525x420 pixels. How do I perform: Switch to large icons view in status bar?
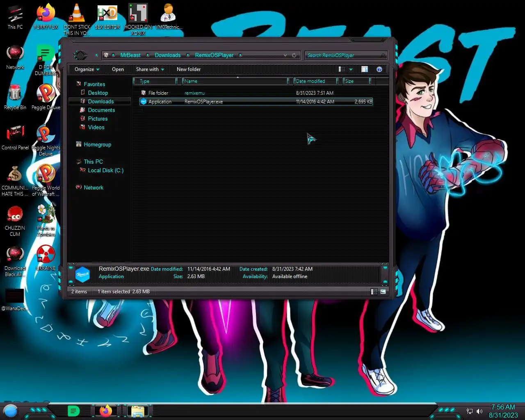pos(383,292)
